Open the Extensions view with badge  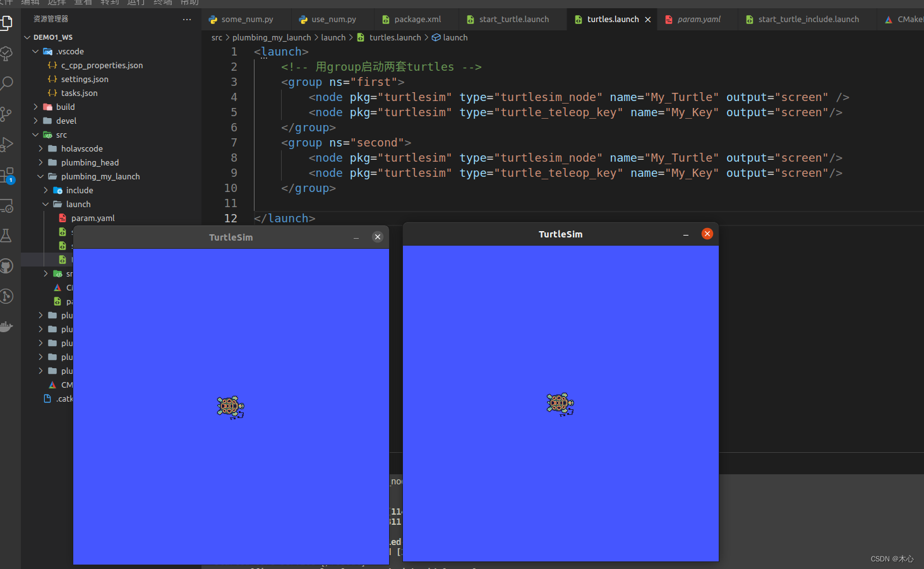(x=7, y=176)
